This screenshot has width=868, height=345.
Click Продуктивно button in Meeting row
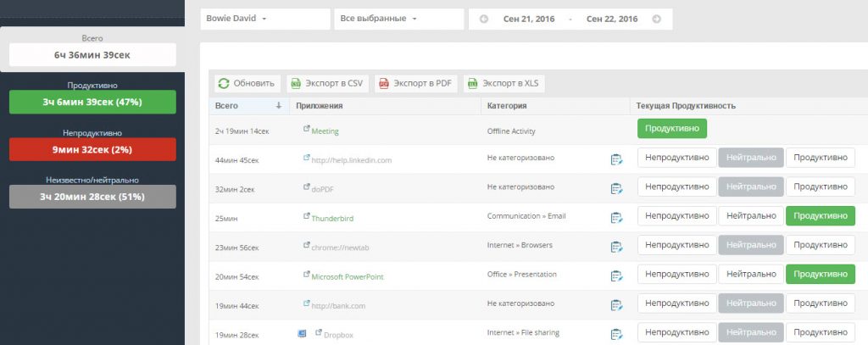coord(672,129)
